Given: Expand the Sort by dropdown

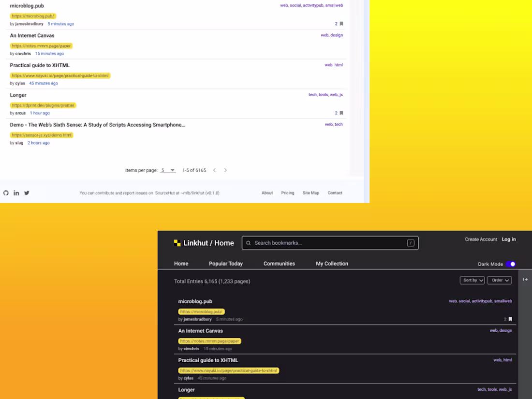Looking at the screenshot, I should [472, 280].
